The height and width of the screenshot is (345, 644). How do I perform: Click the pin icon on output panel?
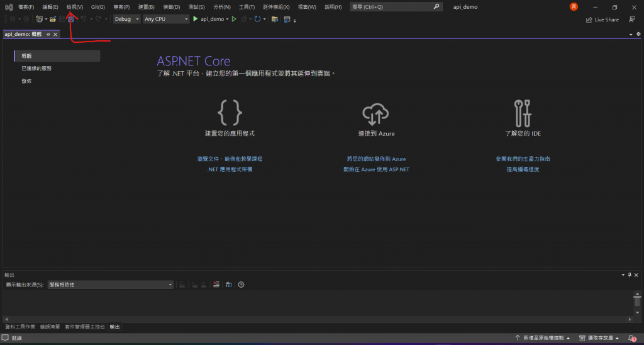pos(630,274)
